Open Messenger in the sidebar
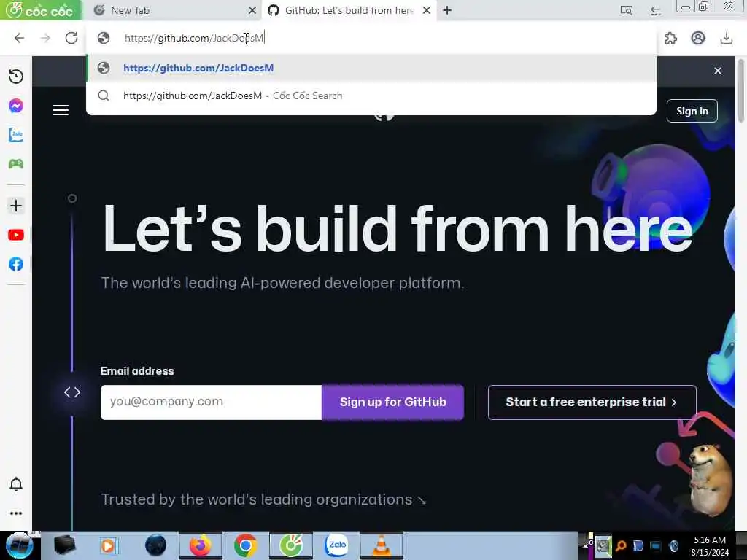The height and width of the screenshot is (560, 747). pyautogui.click(x=16, y=106)
